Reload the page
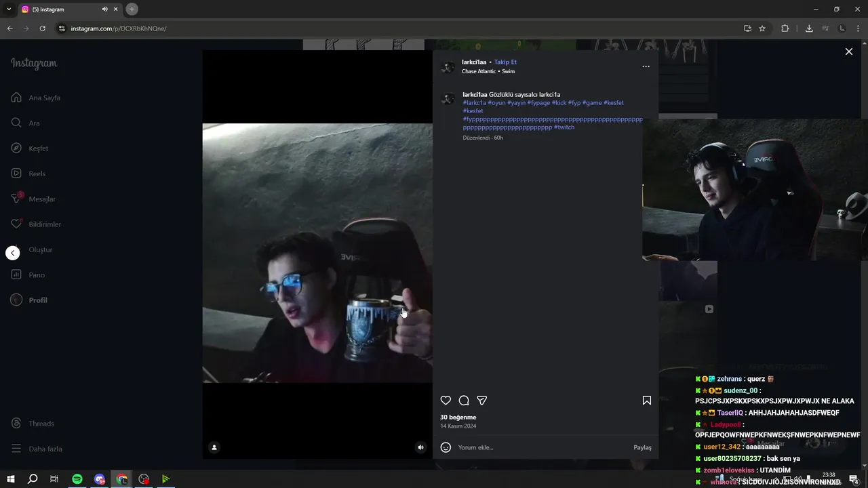868x488 pixels. coord(42,28)
